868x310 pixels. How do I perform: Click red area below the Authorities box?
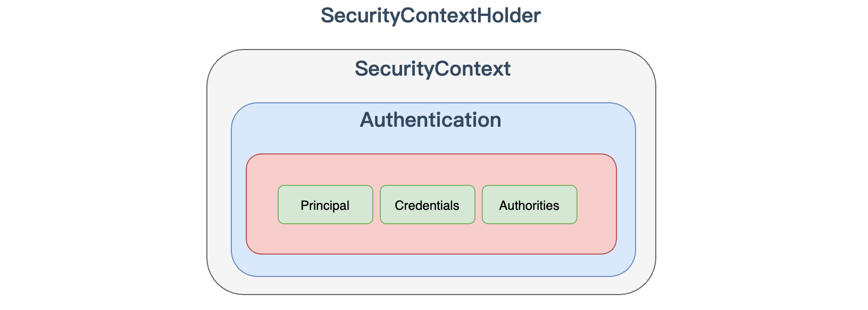pyautogui.click(x=529, y=239)
